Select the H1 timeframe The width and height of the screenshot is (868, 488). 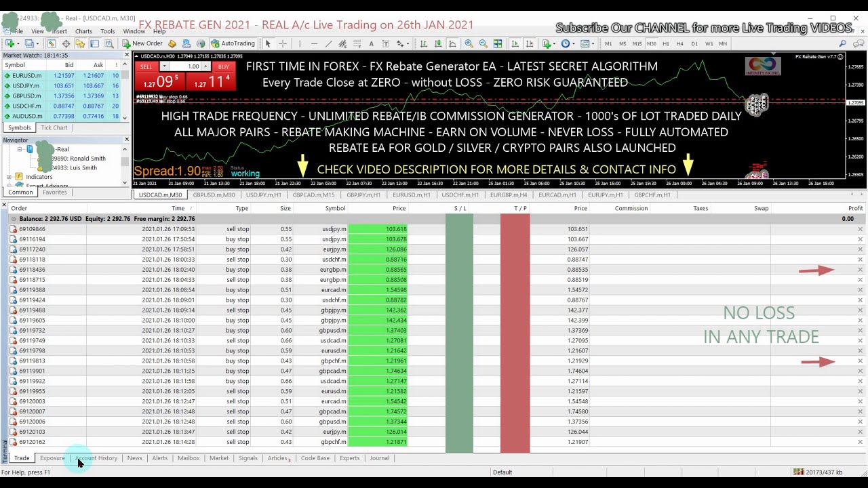pyautogui.click(x=666, y=43)
